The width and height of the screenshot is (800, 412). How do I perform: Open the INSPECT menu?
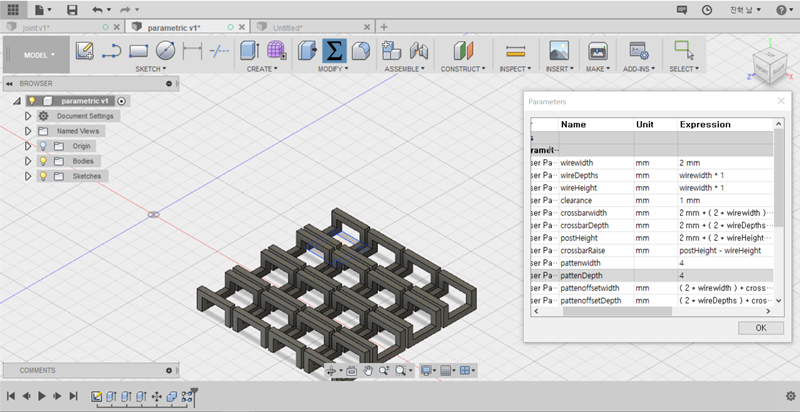pos(515,69)
